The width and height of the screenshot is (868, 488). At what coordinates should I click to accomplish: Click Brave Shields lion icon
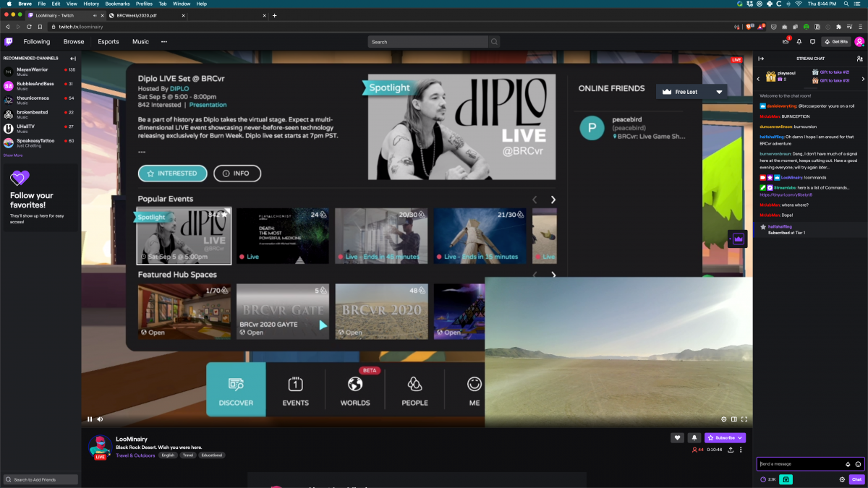click(749, 26)
